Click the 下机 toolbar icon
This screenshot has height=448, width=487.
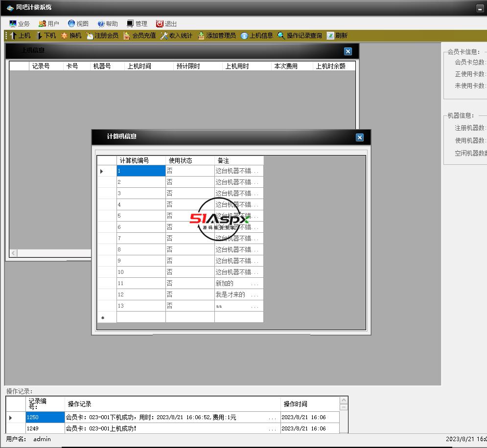pyautogui.click(x=40, y=36)
